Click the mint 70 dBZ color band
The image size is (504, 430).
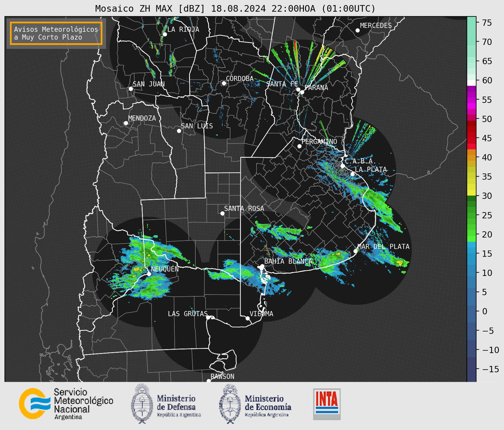pos(471,42)
